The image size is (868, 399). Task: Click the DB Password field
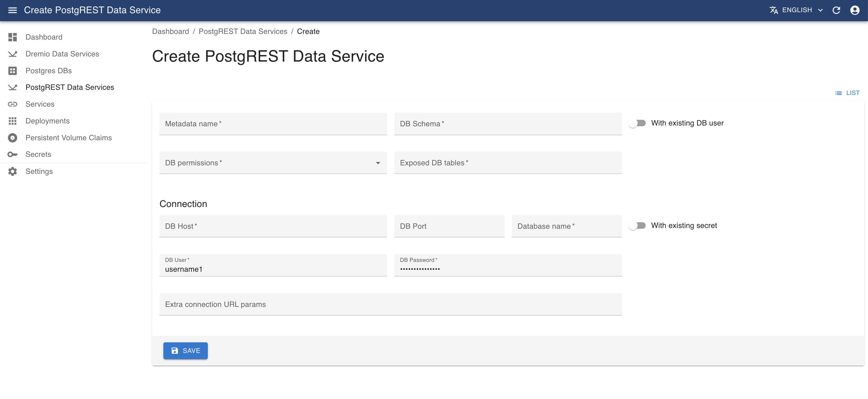click(x=508, y=265)
